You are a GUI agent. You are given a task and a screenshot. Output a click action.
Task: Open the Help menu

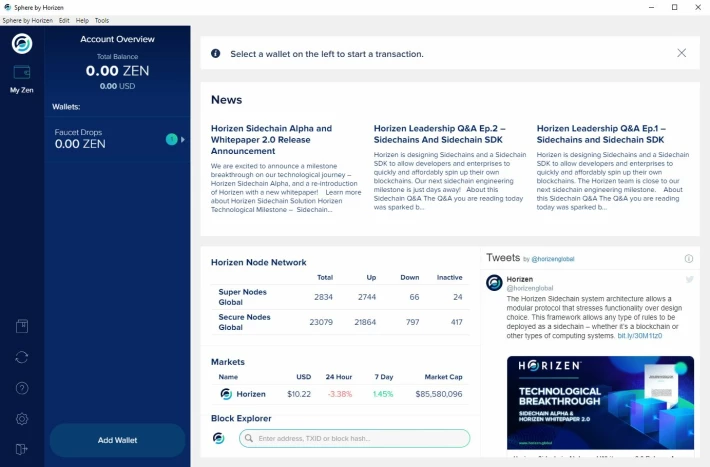tap(82, 20)
